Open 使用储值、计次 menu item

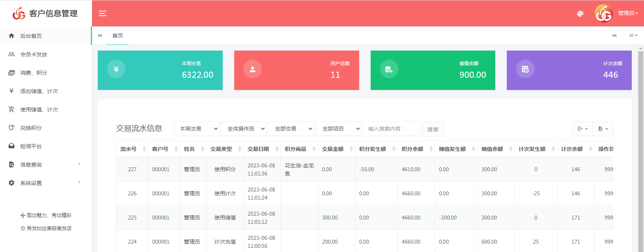[x=46, y=109]
